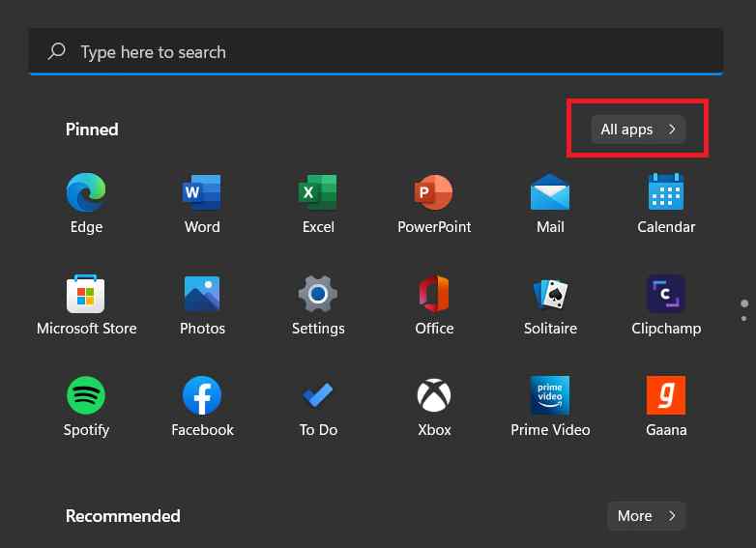Screen dimensions: 756x548
Task: Open the Facebook app icon
Action: 202,395
